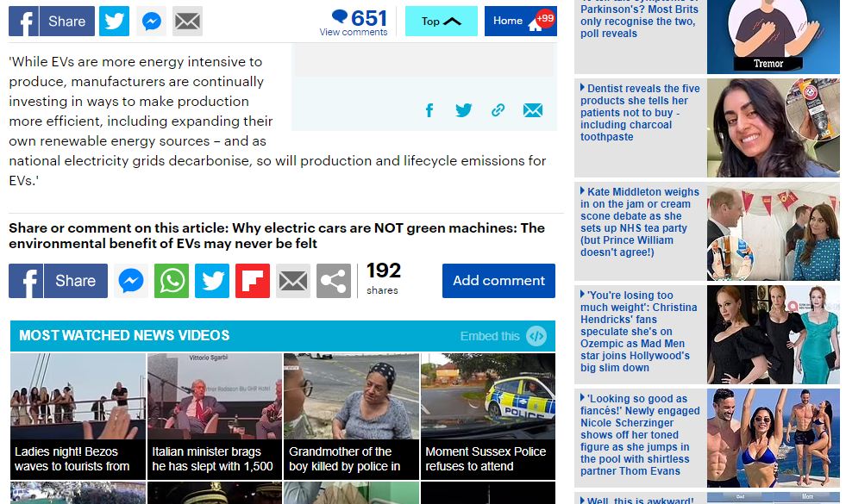Email the article using the envelope icon
This screenshot has height=504, width=846.
click(x=293, y=280)
